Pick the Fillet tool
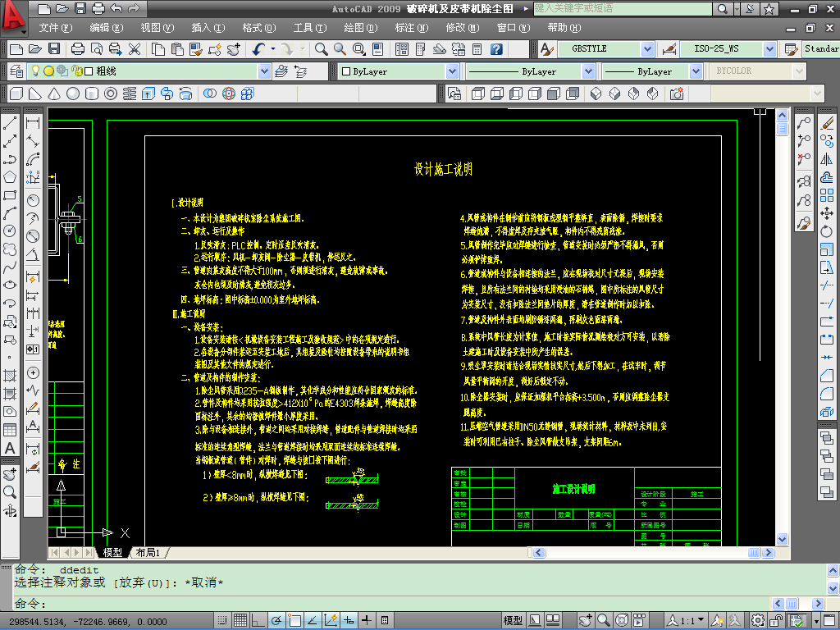 (827, 394)
